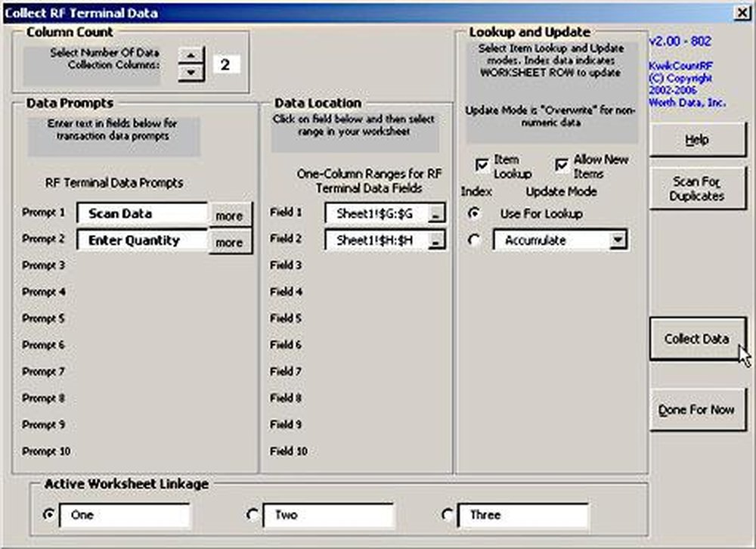Edit the Prompt 1 'Scan Data' field
This screenshot has width=756, height=549.
(x=142, y=214)
